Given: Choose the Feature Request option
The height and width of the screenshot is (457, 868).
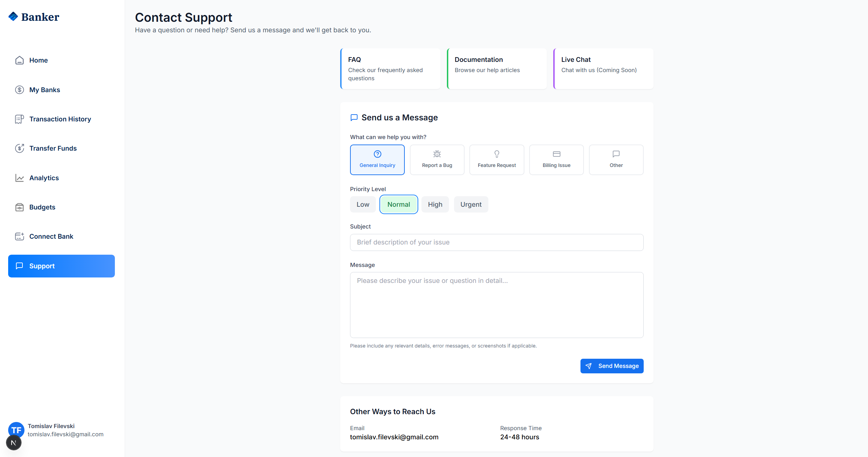Looking at the screenshot, I should point(497,160).
